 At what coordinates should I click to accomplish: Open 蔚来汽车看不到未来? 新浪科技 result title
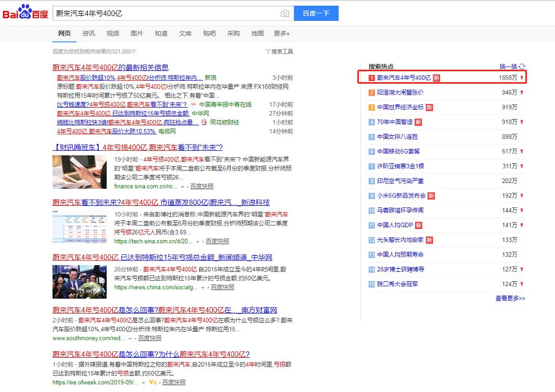click(161, 202)
